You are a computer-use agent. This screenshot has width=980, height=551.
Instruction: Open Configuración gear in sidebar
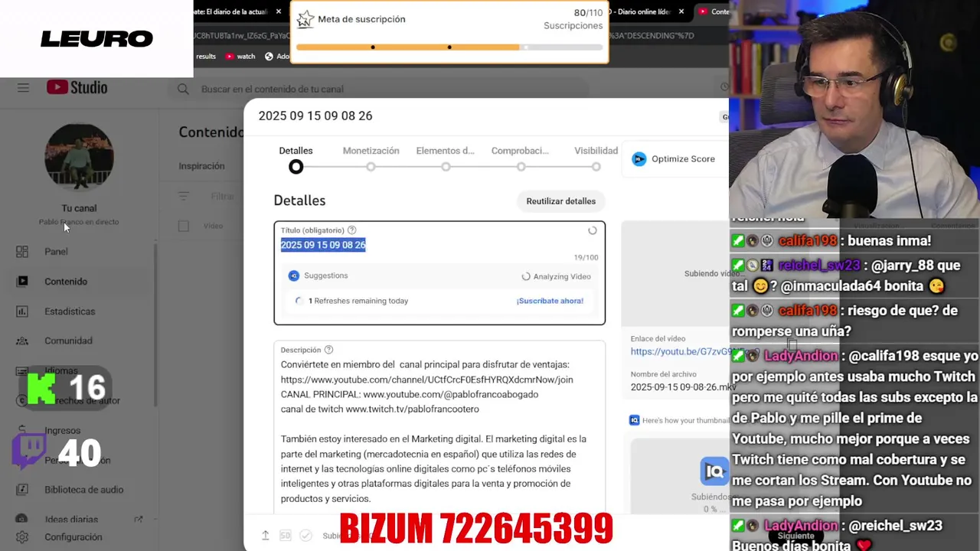(x=22, y=537)
